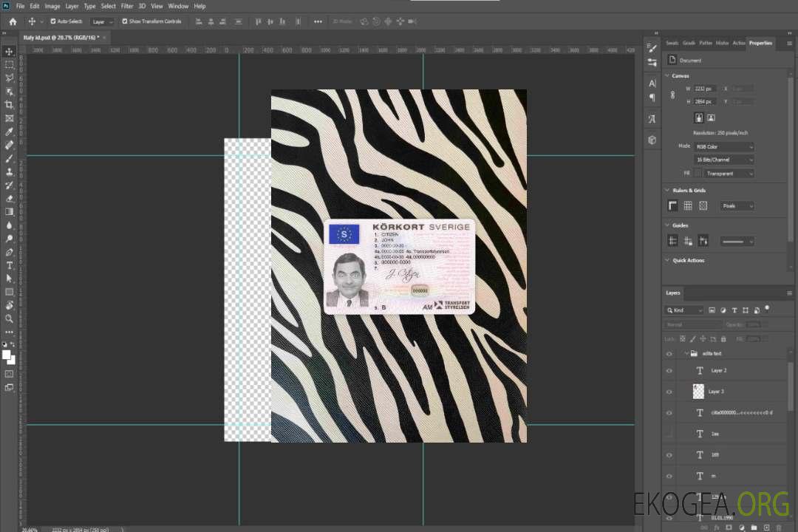Select the Rectangle shape tool
798x532 pixels.
point(9,292)
